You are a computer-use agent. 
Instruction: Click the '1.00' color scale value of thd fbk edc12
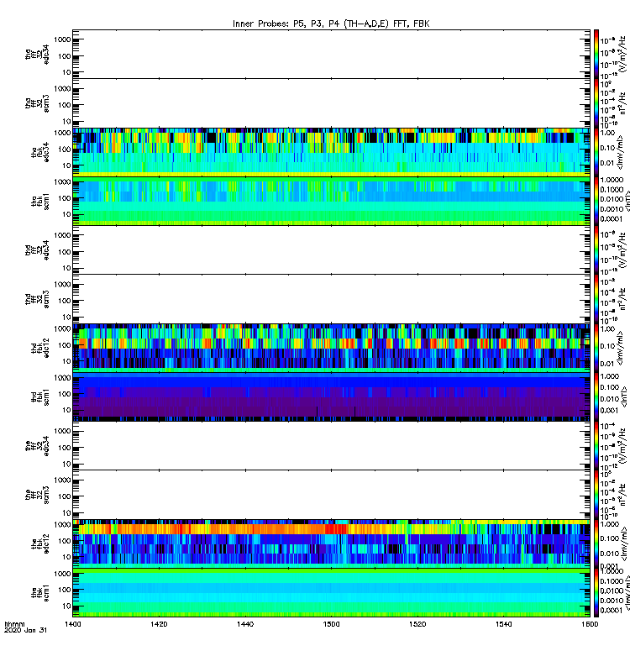[x=608, y=329]
